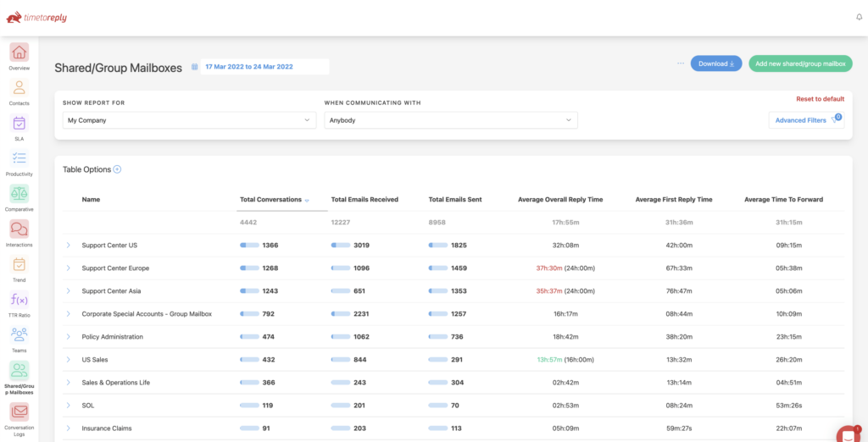Click the calendar icon beside date range
The image size is (868, 442).
195,67
